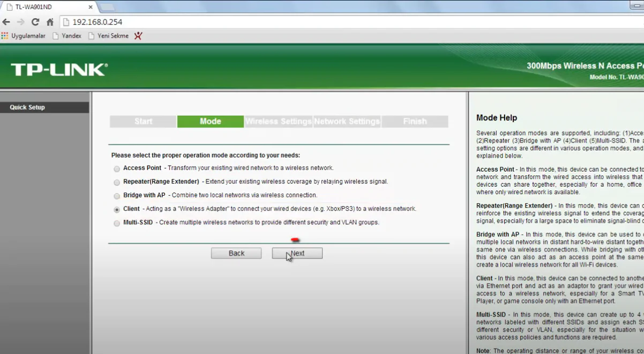Close the TL-WA901ND browser tab

click(91, 7)
